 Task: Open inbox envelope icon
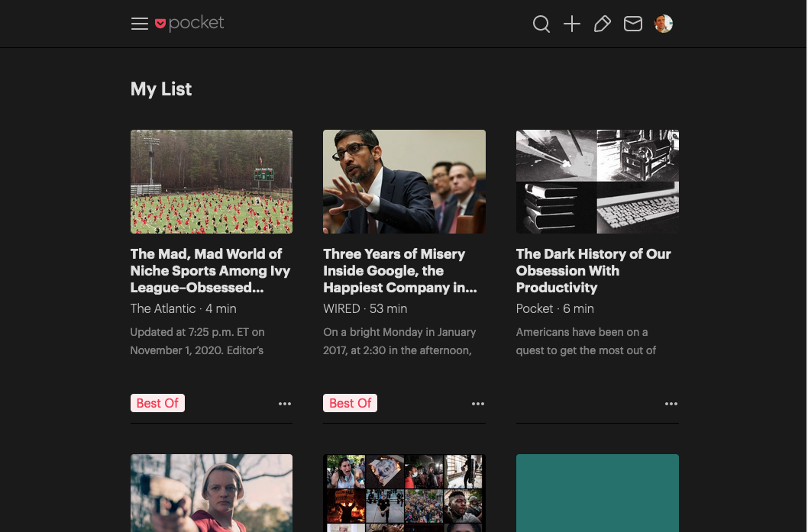(633, 24)
